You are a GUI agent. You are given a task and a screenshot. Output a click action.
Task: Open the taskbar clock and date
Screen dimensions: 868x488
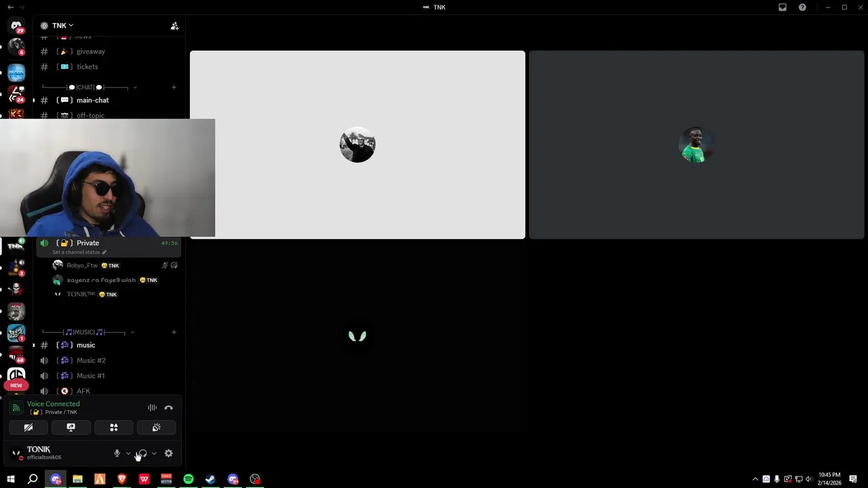[x=829, y=479]
